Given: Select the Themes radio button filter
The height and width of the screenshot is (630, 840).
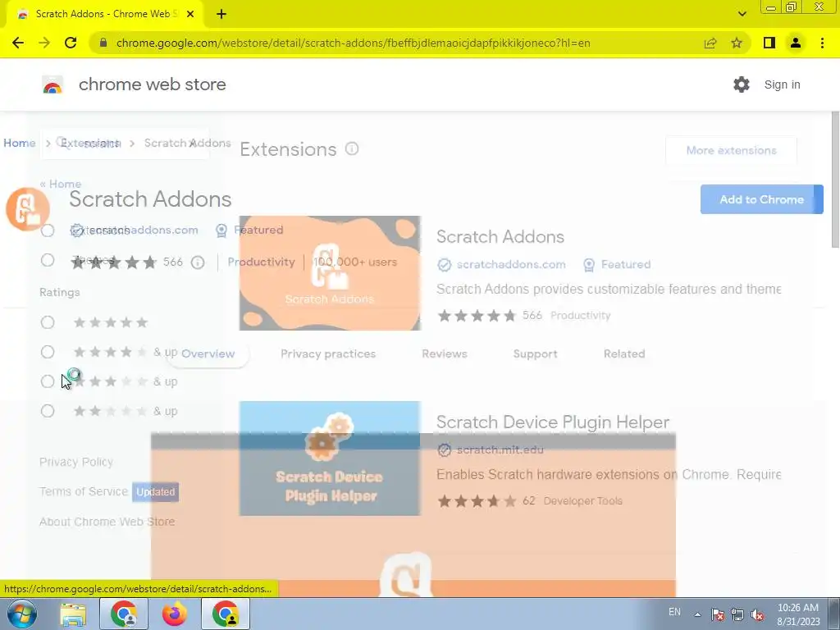Looking at the screenshot, I should [48, 260].
